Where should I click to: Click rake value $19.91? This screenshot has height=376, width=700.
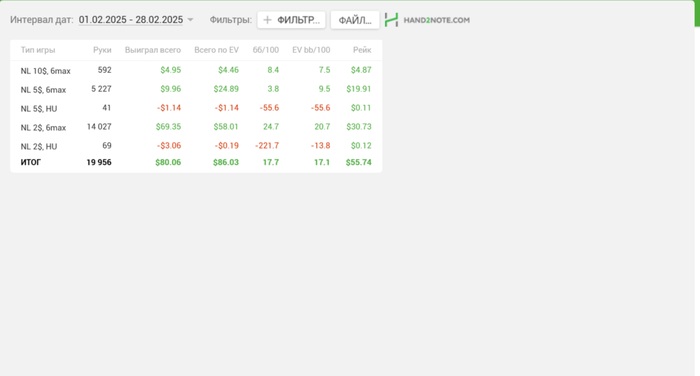coord(359,89)
